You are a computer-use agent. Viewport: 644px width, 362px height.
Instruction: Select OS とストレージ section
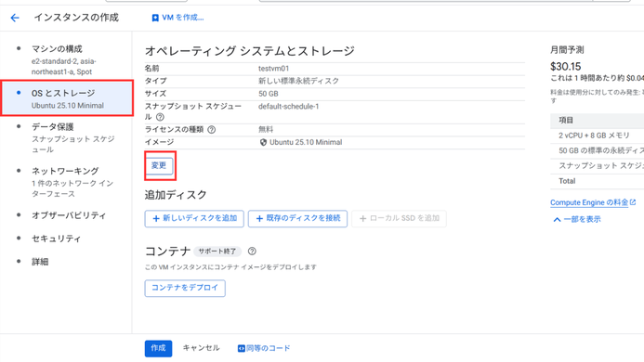(x=67, y=98)
